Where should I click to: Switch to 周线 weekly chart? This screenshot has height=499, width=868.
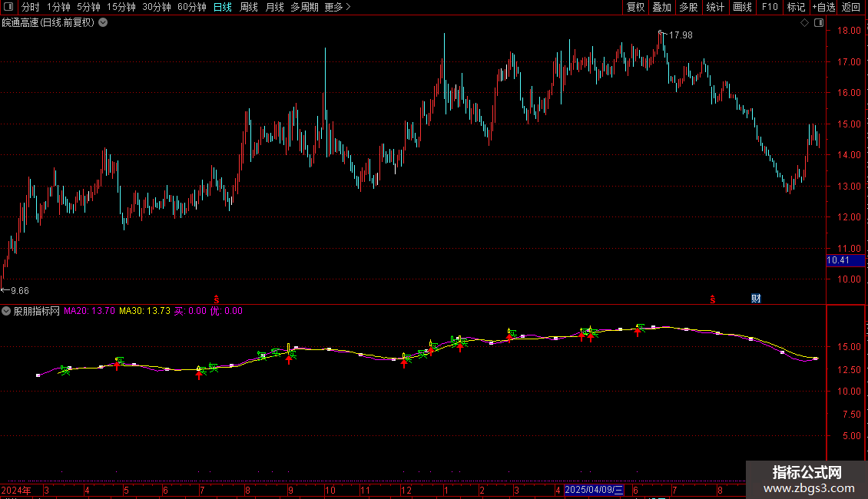pyautogui.click(x=249, y=7)
